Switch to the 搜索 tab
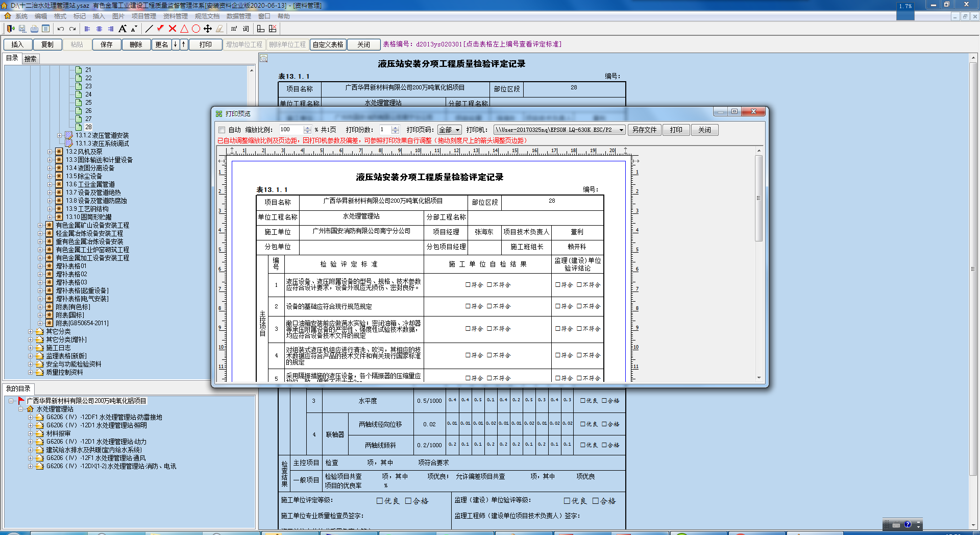 click(x=31, y=59)
